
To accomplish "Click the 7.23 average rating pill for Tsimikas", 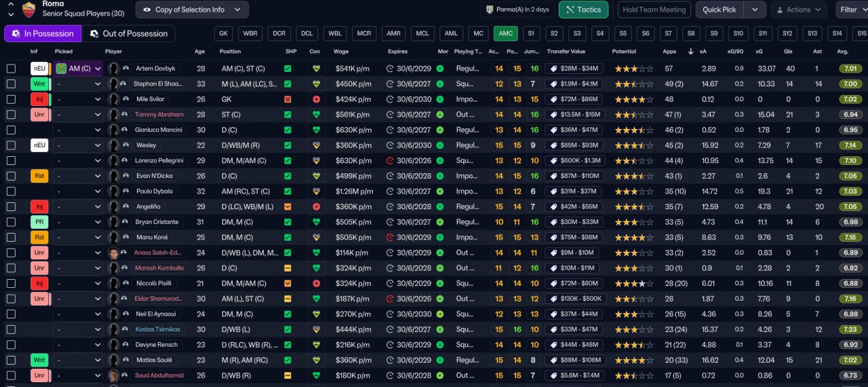I will (850, 329).
